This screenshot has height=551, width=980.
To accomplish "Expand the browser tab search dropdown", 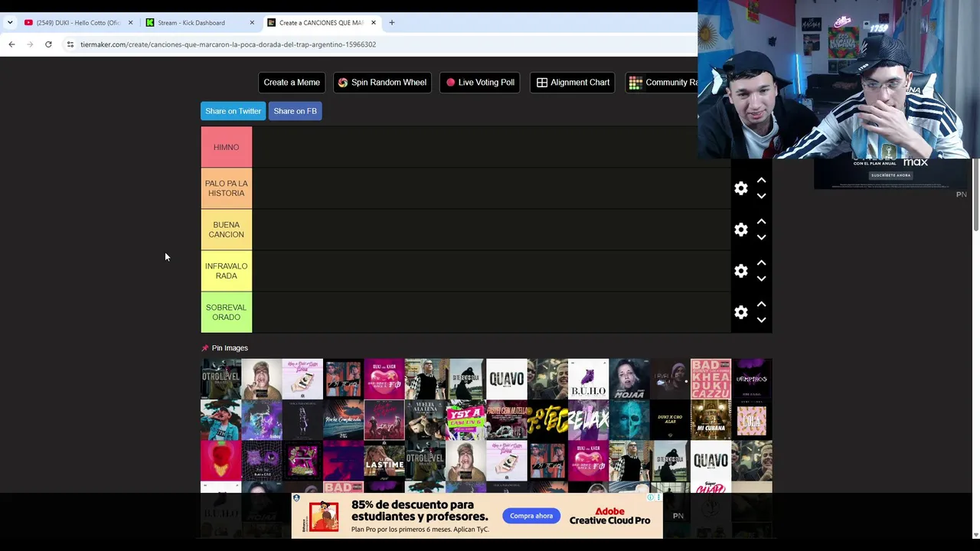I will [10, 23].
